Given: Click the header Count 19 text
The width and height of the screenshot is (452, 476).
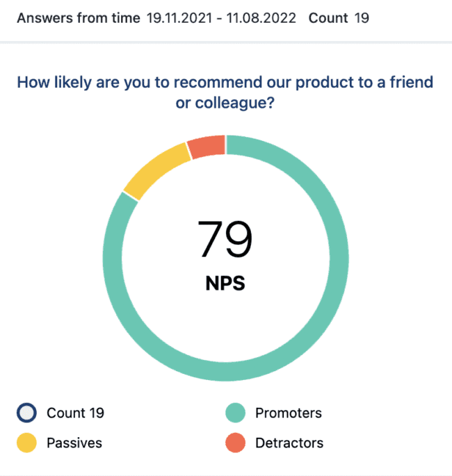Looking at the screenshot, I should coord(339,18).
